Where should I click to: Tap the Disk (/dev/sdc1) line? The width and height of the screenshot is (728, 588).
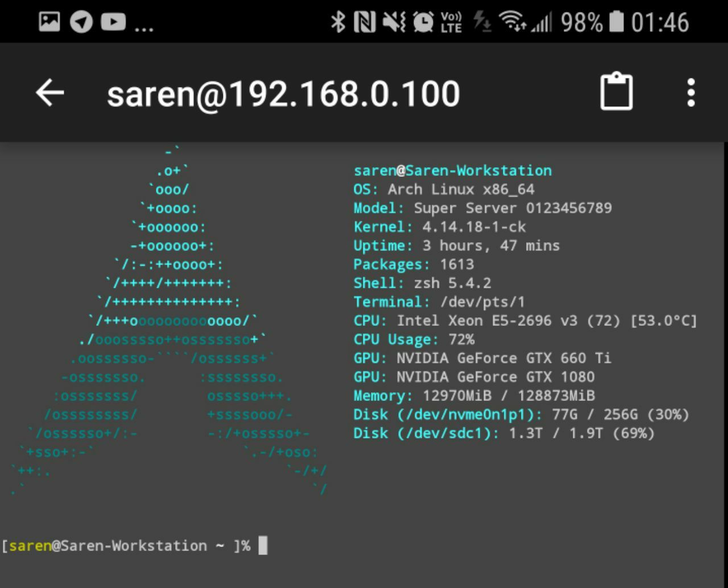[x=504, y=433]
